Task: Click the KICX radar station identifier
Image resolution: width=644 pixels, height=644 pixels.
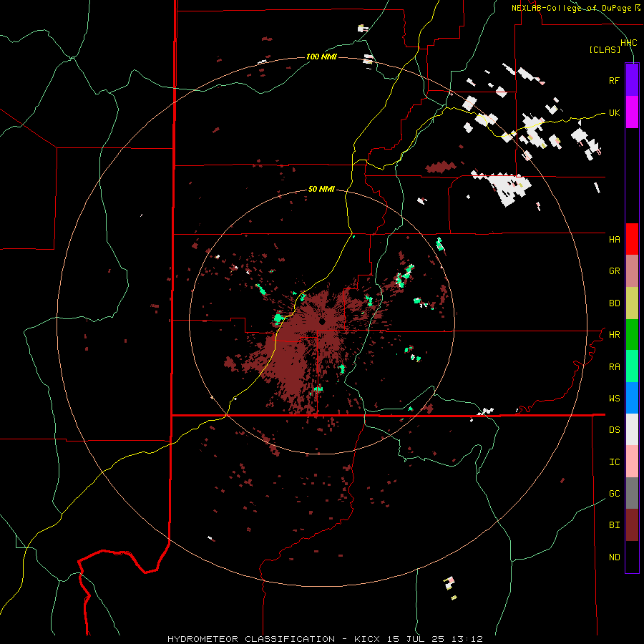Action: tap(367, 639)
